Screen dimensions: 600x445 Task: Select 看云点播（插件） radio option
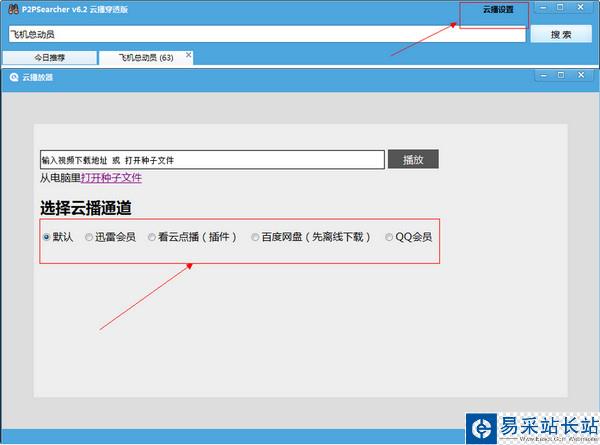(x=152, y=237)
